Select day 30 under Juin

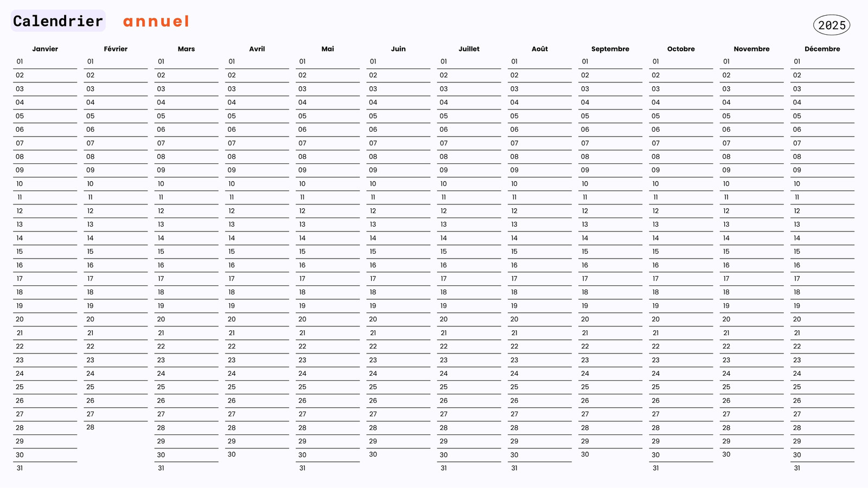tap(373, 454)
